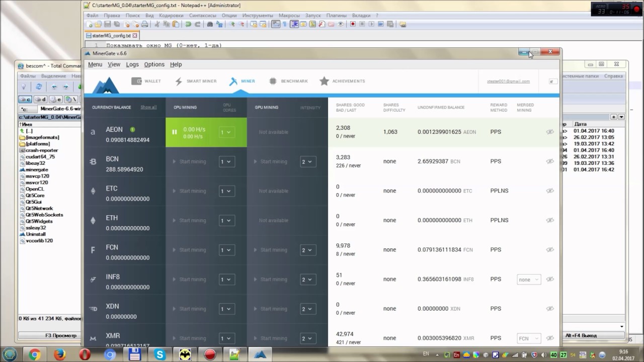Toggle visibility eye for XMR row
This screenshot has width=644, height=362.
(x=550, y=338)
